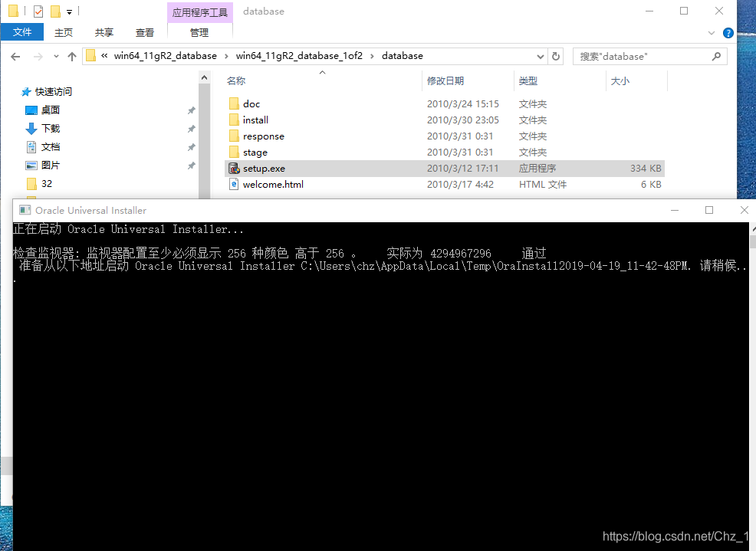Click the database breadcrumb segment
Image resolution: width=756 pixels, height=551 pixels.
pos(402,56)
